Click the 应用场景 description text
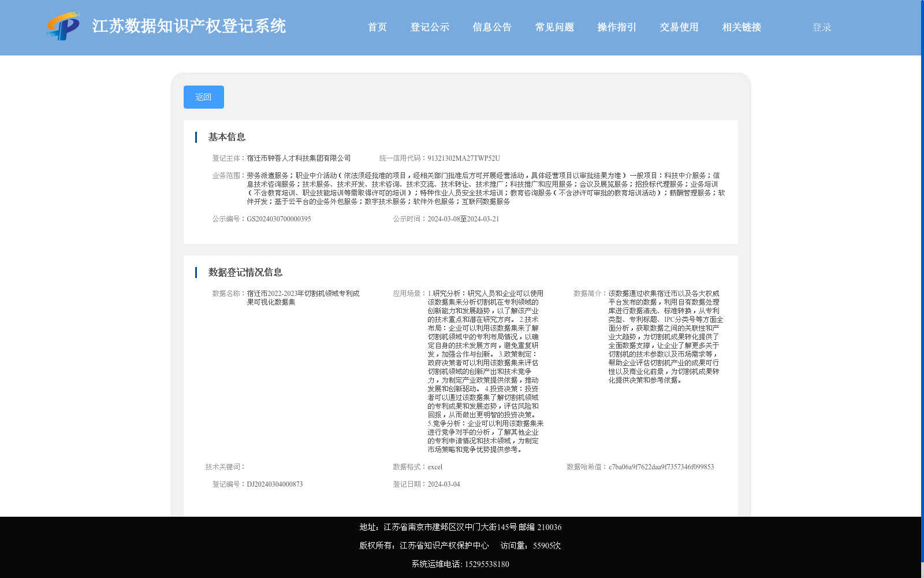924x578 pixels. [486, 372]
